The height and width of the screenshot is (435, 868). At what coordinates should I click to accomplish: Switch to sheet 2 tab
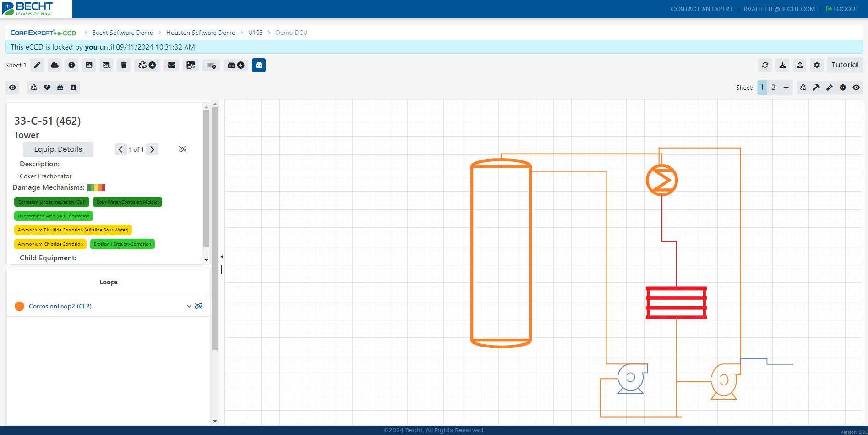tap(773, 88)
